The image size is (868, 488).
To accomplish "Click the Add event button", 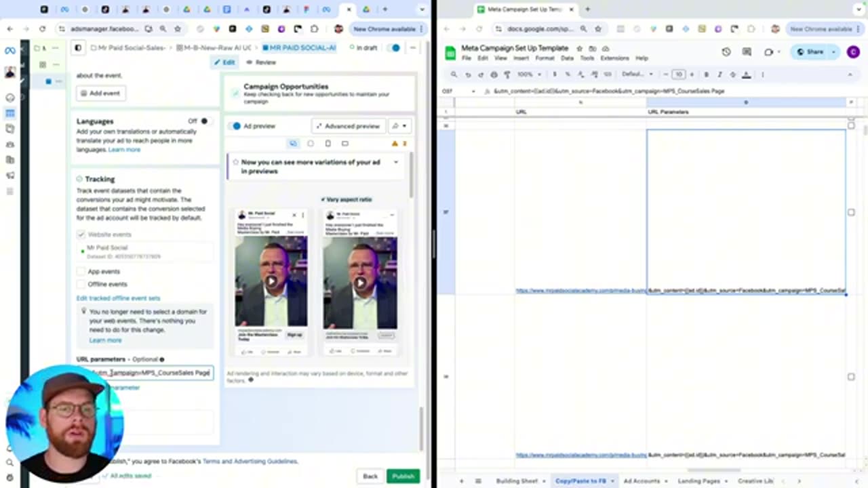I will (x=100, y=93).
